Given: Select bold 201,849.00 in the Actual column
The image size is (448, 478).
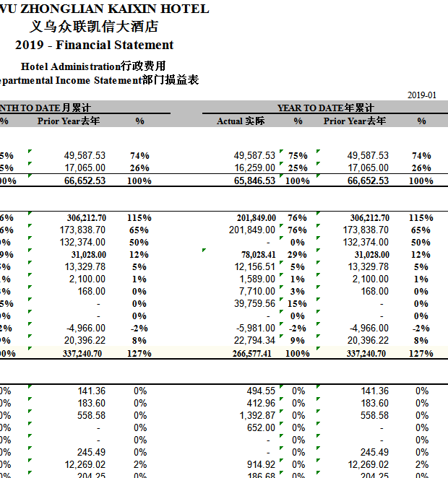Looking at the screenshot, I should (257, 218).
